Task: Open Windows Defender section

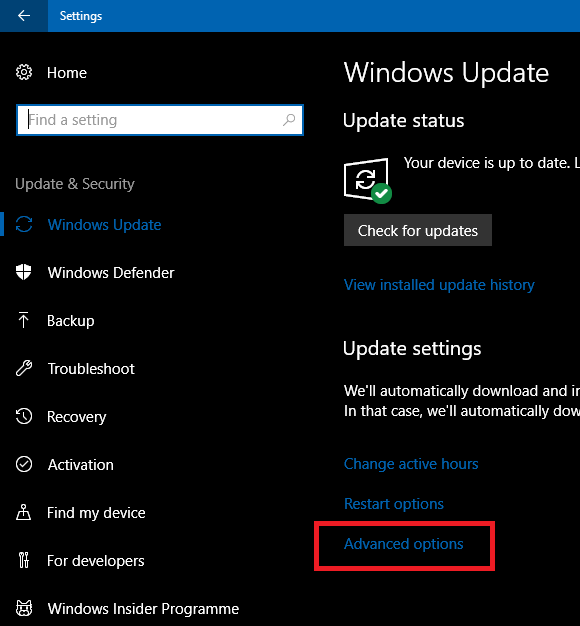Action: pos(111,273)
